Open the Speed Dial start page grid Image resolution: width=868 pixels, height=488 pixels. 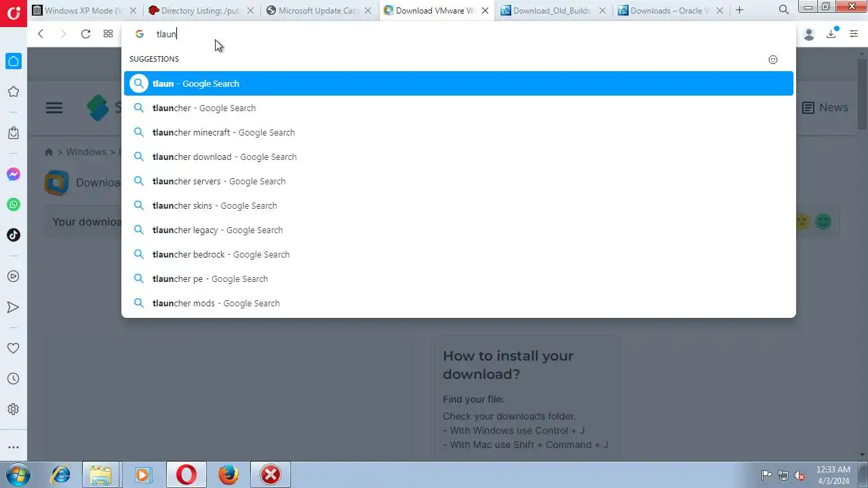(108, 34)
